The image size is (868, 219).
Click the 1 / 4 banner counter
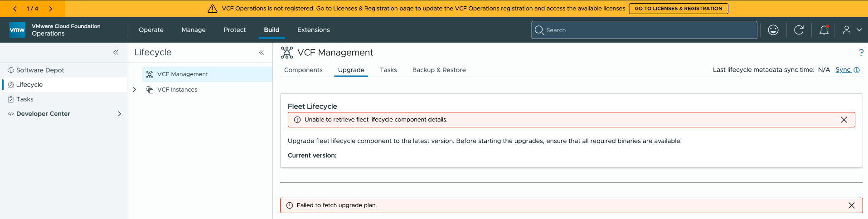click(x=33, y=9)
